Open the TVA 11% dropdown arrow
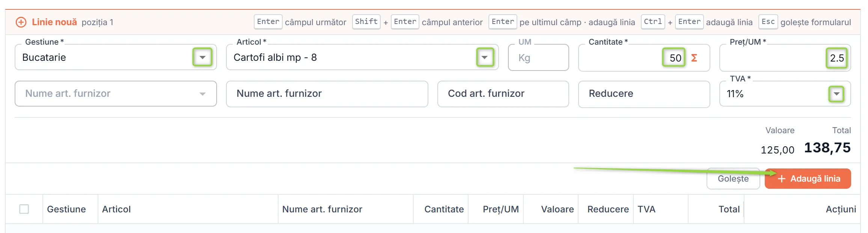This screenshot has height=233, width=868. pos(836,94)
